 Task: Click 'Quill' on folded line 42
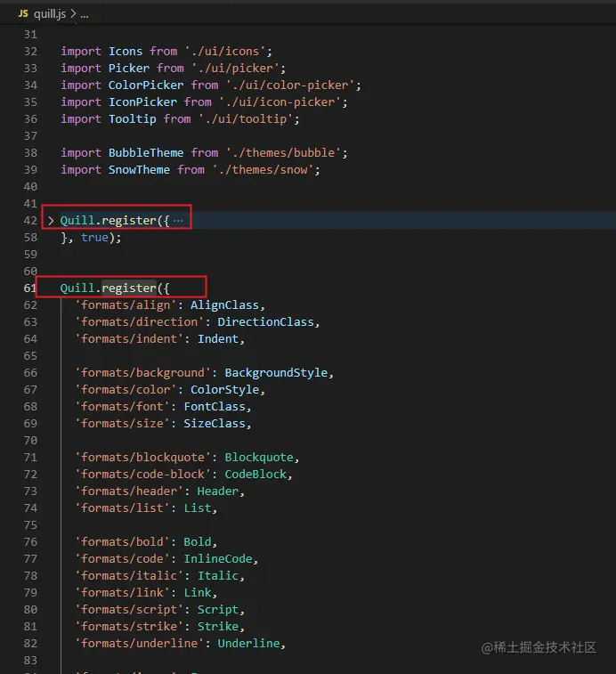pos(77,221)
